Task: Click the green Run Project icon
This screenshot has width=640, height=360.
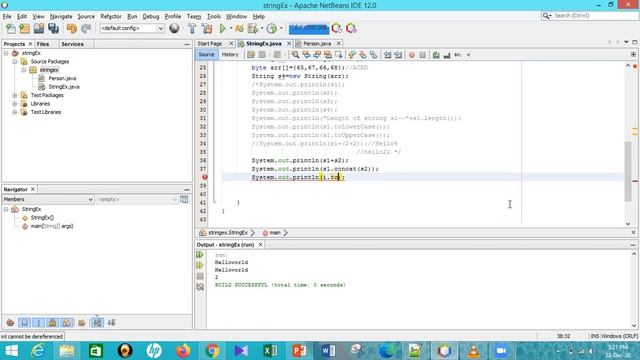Action: coord(222,29)
